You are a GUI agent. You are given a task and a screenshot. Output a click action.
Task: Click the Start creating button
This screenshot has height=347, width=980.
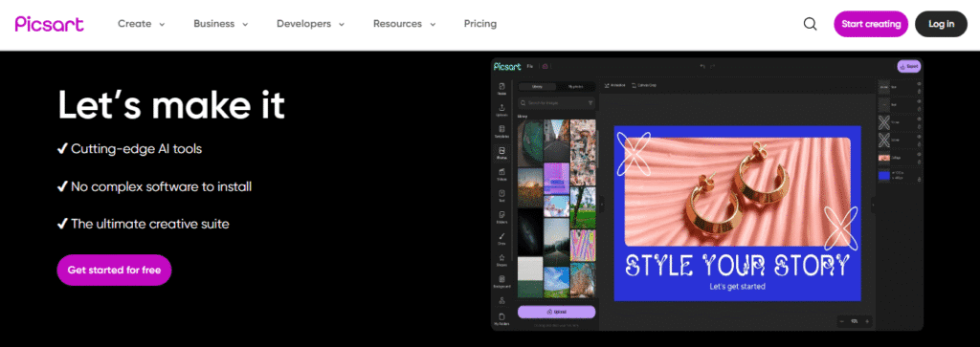click(x=871, y=24)
